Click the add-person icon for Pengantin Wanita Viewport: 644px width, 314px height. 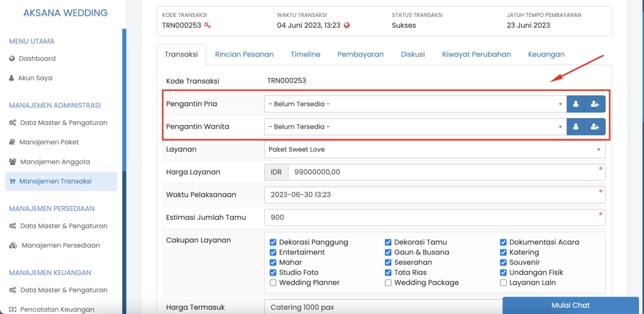pos(595,127)
